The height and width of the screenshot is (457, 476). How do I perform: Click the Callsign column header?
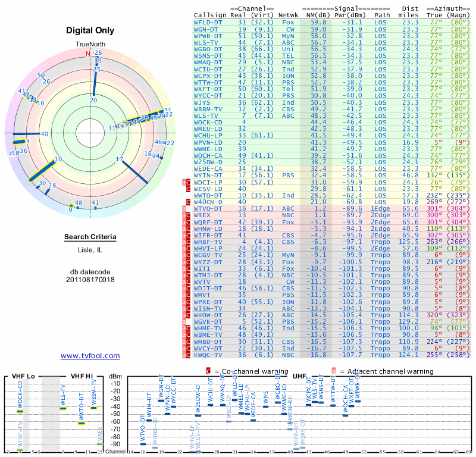[210, 14]
